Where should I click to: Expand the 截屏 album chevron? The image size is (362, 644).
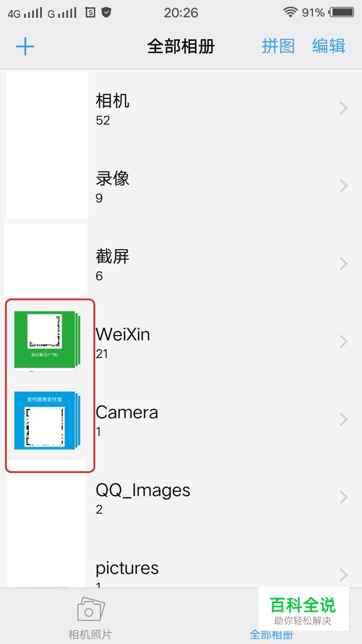coord(344,263)
